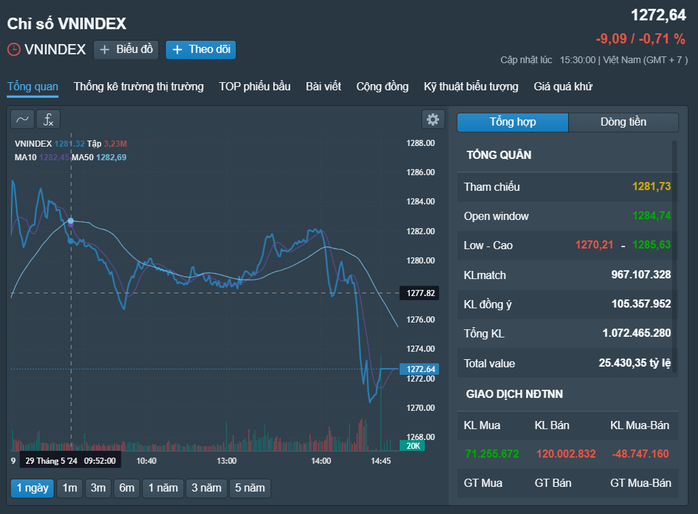
Task: Open Kỹ thuật biểu tượng tab
Action: click(x=471, y=87)
